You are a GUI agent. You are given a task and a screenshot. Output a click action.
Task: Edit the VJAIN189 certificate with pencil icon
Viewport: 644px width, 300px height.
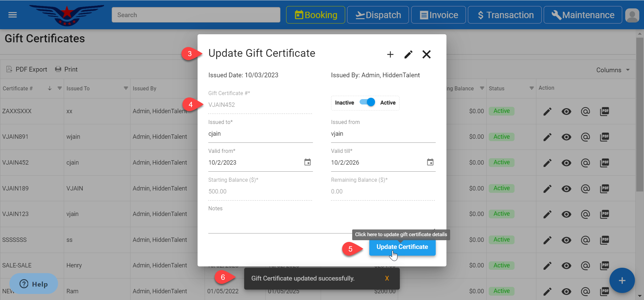[547, 189]
